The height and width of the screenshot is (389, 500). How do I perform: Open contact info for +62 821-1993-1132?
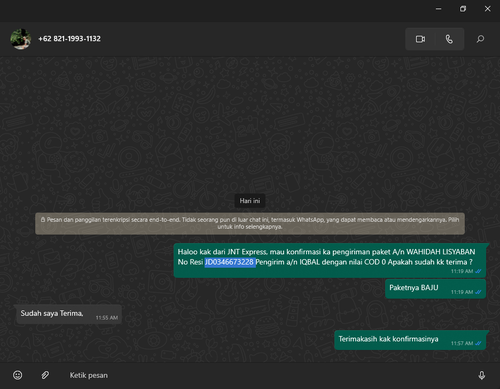(x=69, y=39)
